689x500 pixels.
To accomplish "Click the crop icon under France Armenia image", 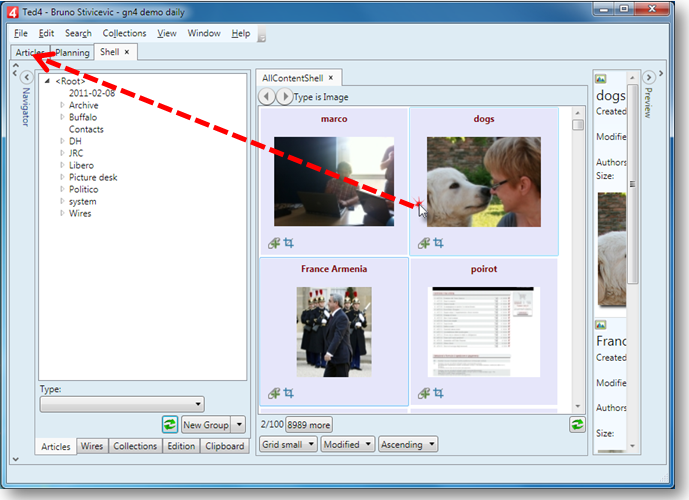I will point(289,393).
